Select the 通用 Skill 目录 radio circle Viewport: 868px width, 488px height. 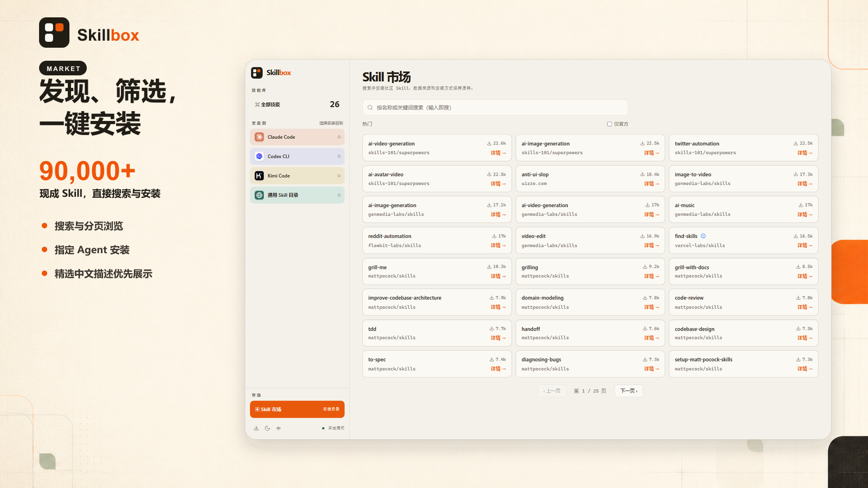[x=339, y=195]
